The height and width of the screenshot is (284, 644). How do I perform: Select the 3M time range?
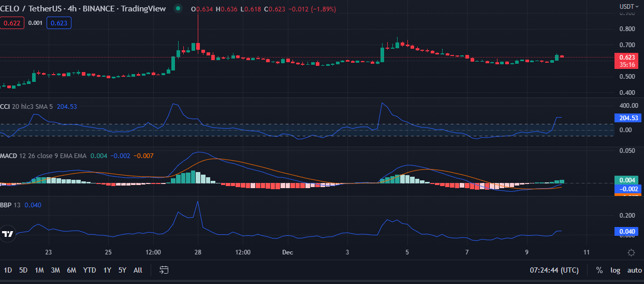pos(55,270)
